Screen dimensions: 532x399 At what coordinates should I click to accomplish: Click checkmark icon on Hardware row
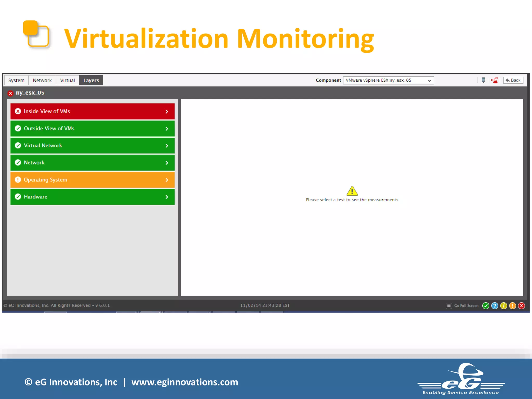point(18,197)
